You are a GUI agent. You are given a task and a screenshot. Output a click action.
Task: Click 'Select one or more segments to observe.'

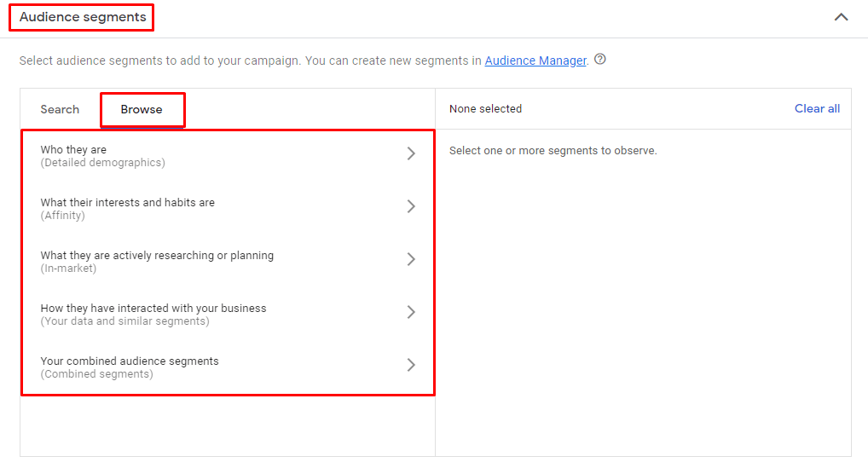(553, 151)
